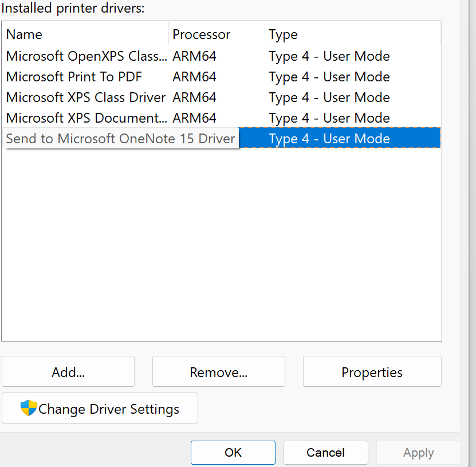
Task: Click the Apply button
Action: coord(419,453)
